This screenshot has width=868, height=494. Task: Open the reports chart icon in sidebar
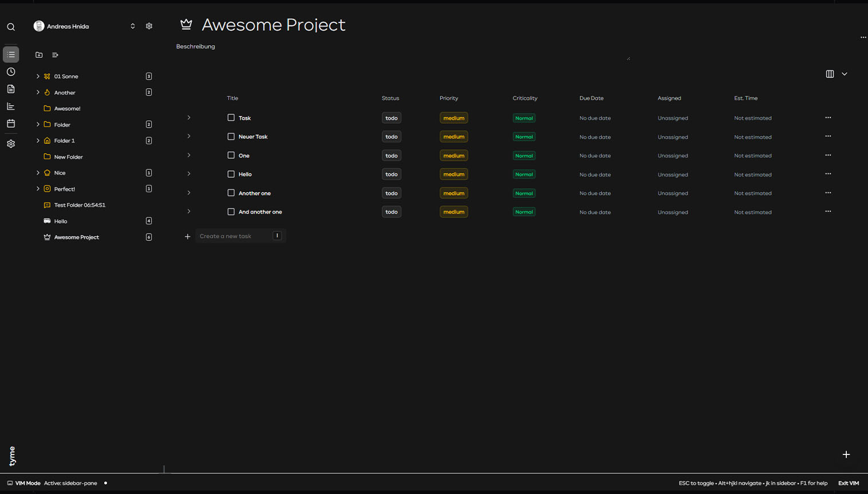pos(11,106)
